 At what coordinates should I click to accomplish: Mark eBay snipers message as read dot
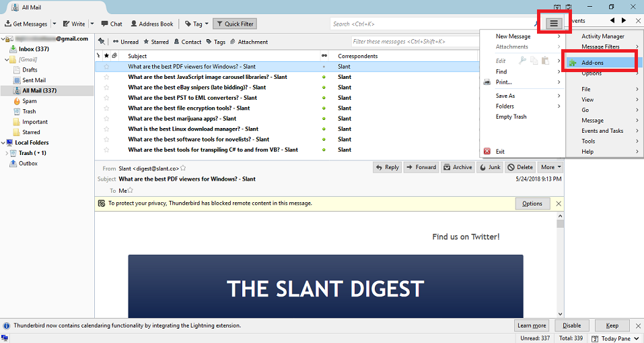pyautogui.click(x=324, y=87)
